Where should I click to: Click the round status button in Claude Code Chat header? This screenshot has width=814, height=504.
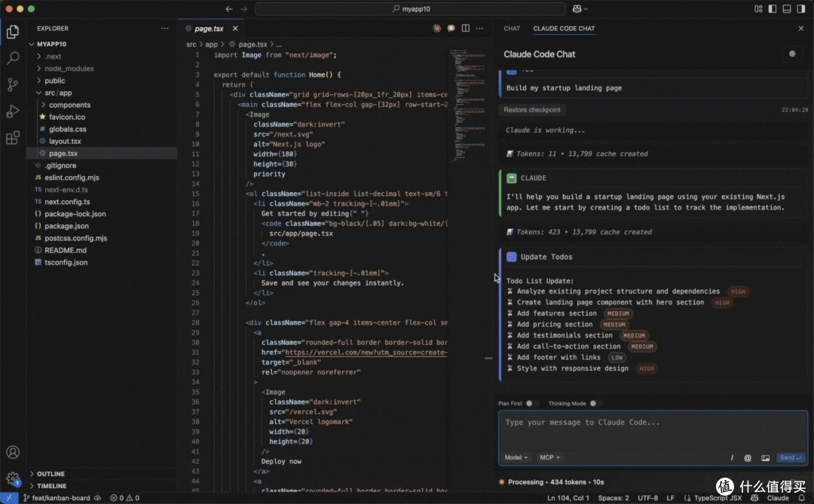(792, 54)
